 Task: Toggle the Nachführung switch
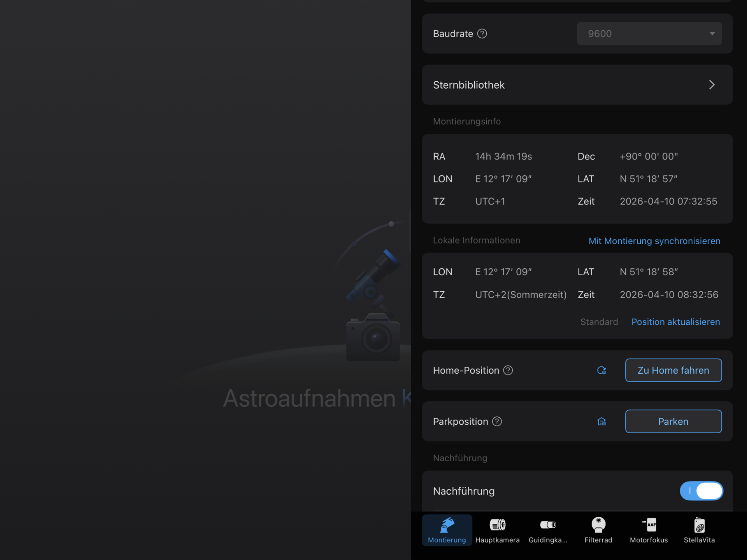701,491
